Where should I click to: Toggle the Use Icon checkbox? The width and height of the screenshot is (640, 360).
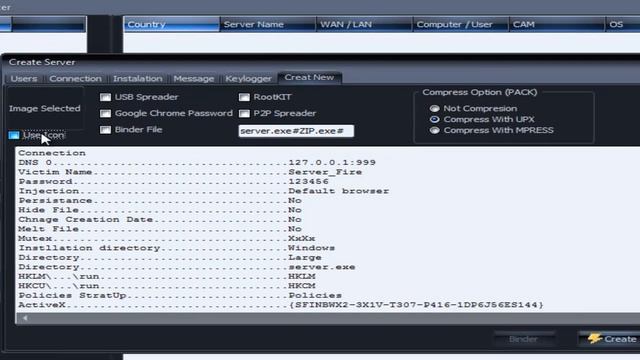(x=14, y=135)
